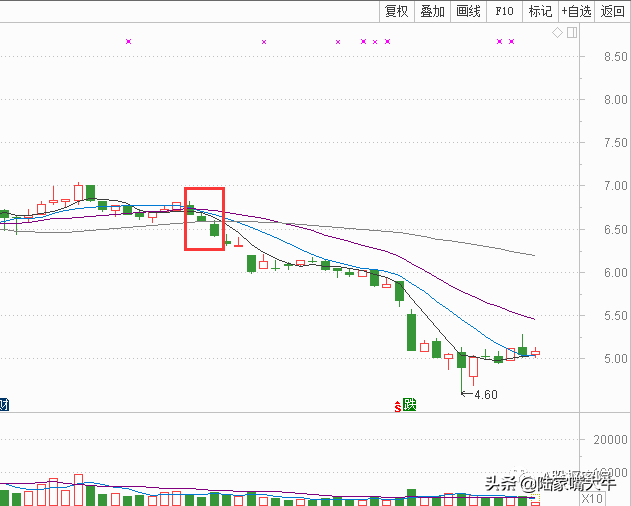The width and height of the screenshot is (631, 506).
Task: Click the tall green candle near 5.50
Action: point(411,331)
